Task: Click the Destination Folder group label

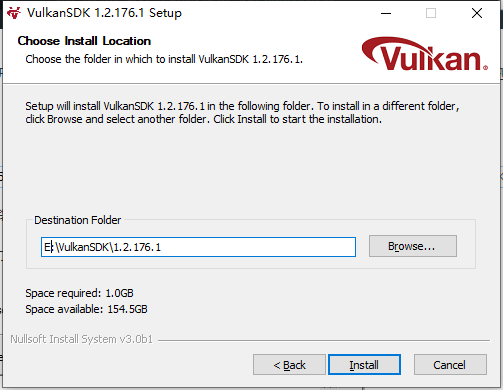Action: click(x=78, y=220)
